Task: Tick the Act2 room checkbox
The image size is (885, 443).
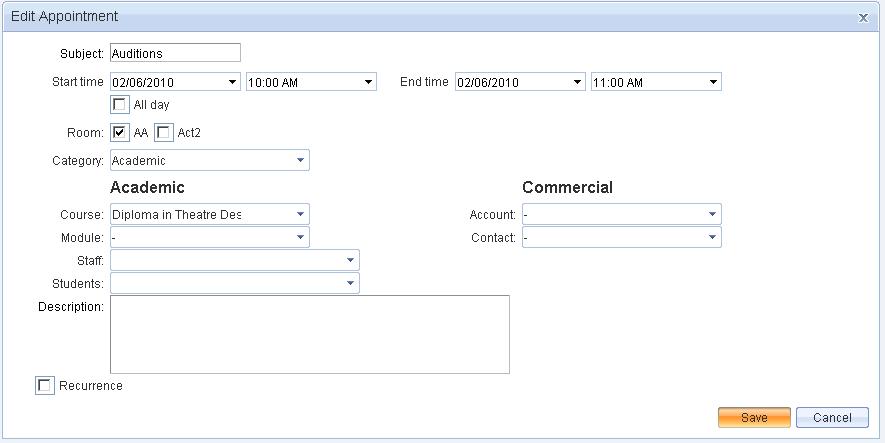Action: [x=164, y=133]
